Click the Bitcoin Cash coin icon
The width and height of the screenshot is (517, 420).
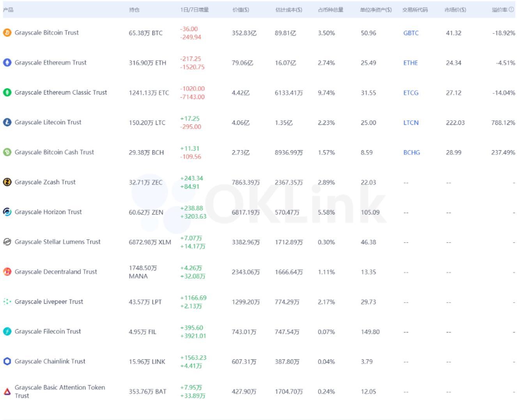click(x=7, y=152)
